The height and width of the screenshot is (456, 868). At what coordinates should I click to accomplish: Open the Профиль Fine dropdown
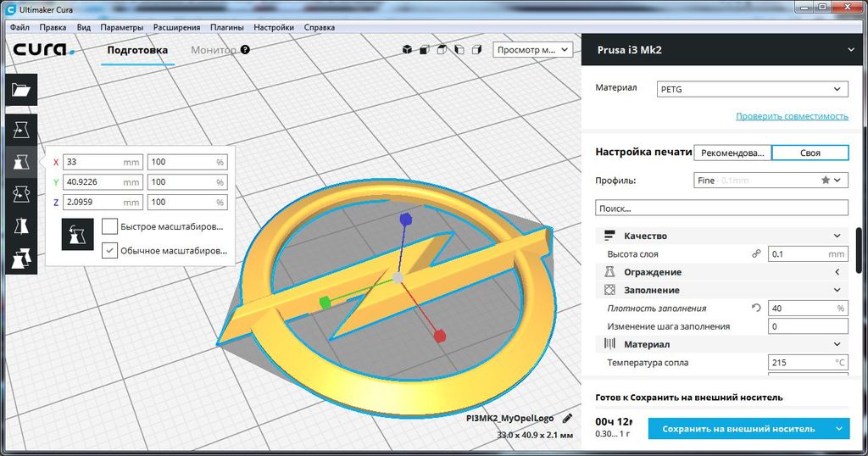(771, 181)
